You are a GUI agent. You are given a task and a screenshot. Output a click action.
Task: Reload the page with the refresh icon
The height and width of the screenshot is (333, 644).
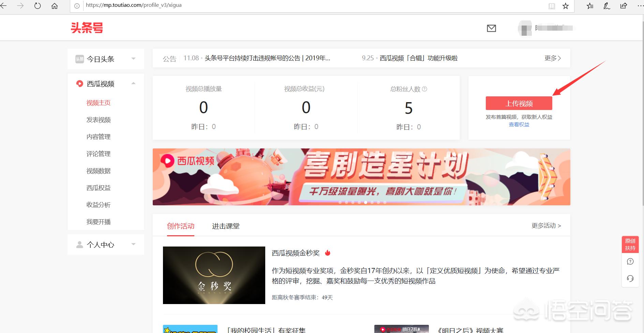point(38,6)
